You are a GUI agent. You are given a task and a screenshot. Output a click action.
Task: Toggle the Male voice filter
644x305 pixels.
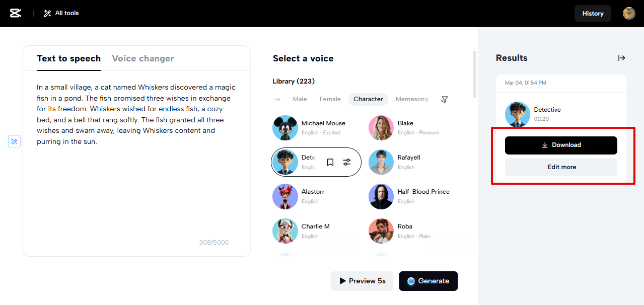(x=300, y=99)
